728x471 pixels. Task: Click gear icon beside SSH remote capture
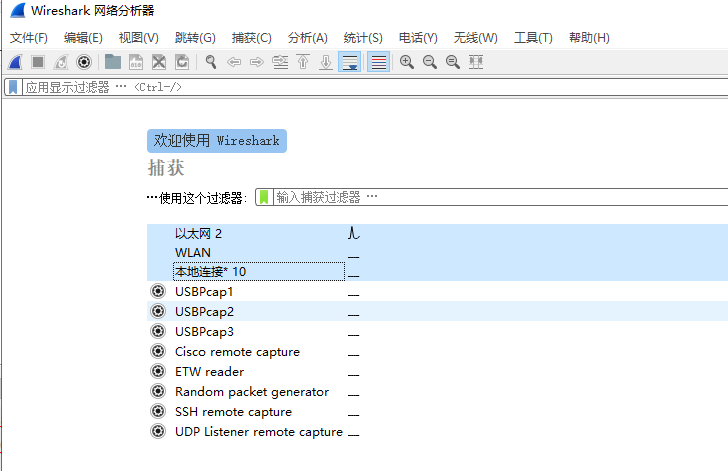pos(158,411)
